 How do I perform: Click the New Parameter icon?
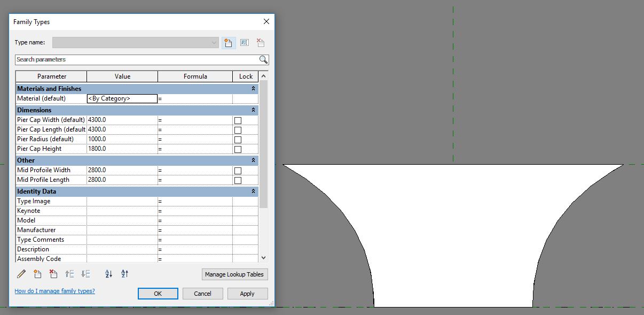pos(37,274)
